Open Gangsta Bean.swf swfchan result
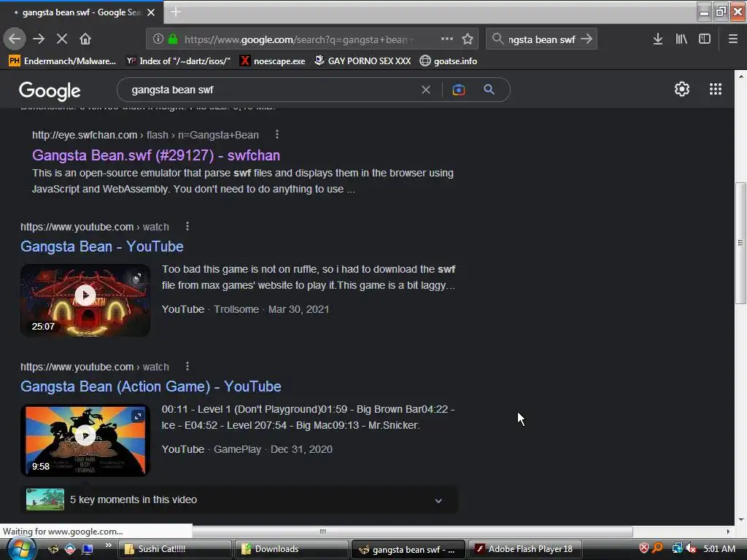 click(156, 155)
